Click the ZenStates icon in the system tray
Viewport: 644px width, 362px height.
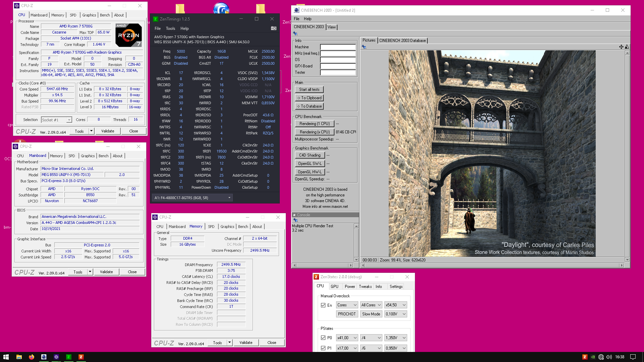pyautogui.click(x=585, y=357)
